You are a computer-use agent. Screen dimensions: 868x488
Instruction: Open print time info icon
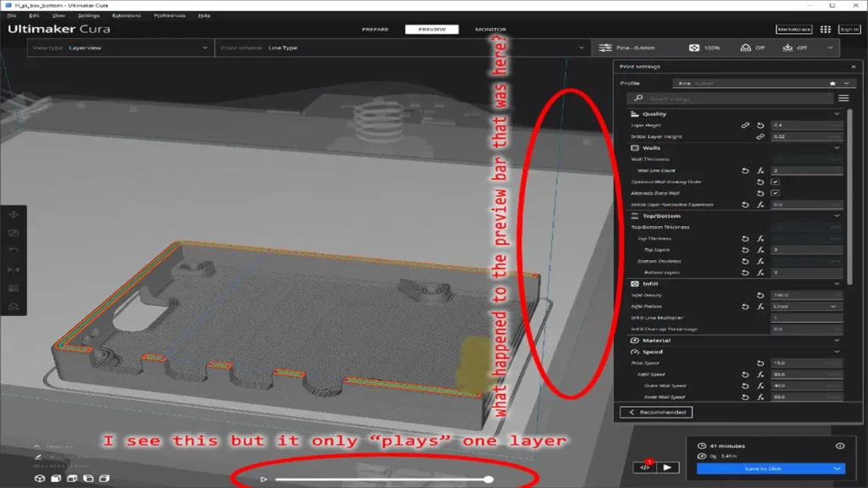pos(840,446)
